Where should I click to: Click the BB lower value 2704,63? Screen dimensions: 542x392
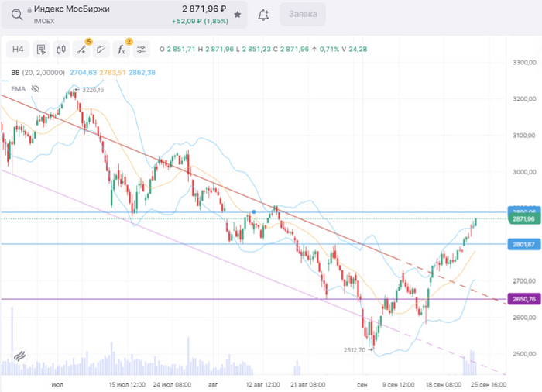click(83, 73)
